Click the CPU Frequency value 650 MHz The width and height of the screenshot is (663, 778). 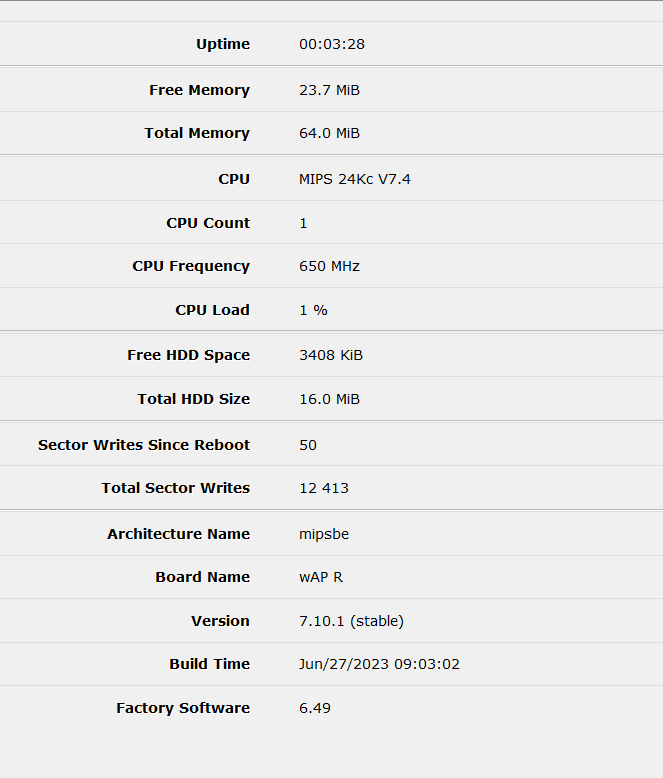[x=329, y=266]
